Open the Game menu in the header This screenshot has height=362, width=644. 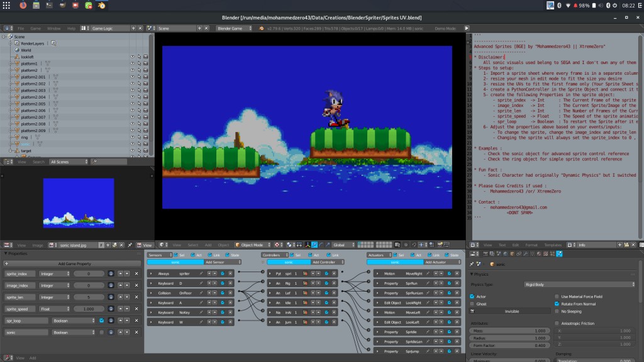(x=35, y=28)
